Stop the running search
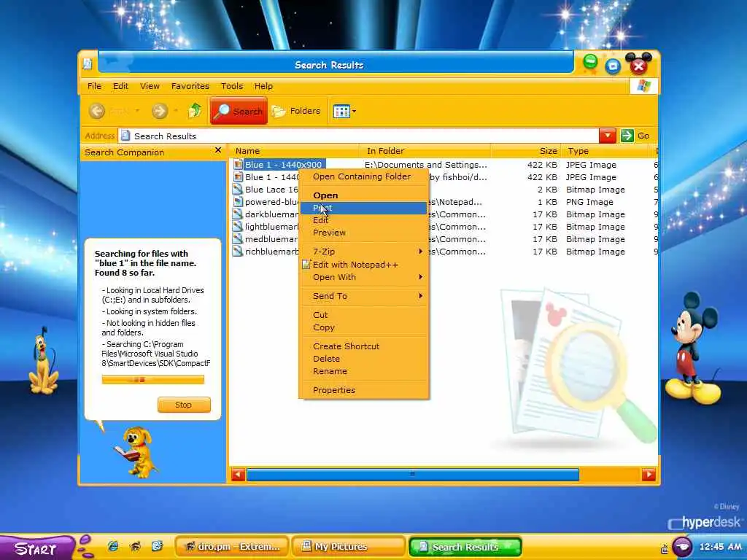 pyautogui.click(x=184, y=405)
